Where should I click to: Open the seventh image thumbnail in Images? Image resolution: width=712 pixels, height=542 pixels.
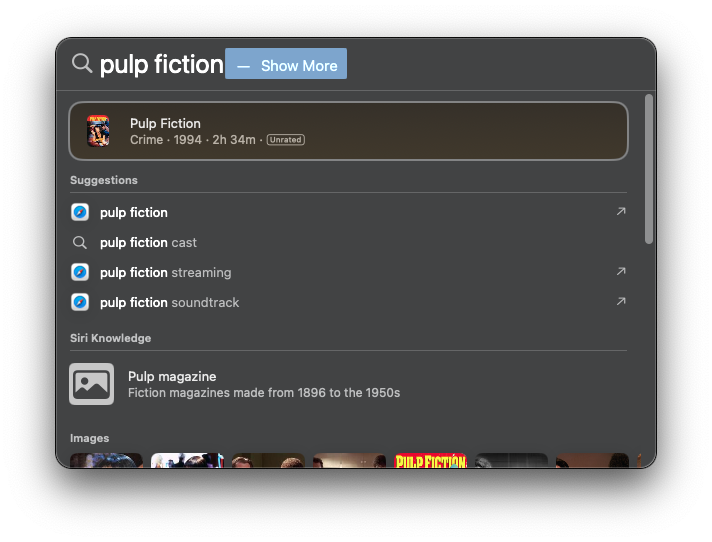[593, 460]
